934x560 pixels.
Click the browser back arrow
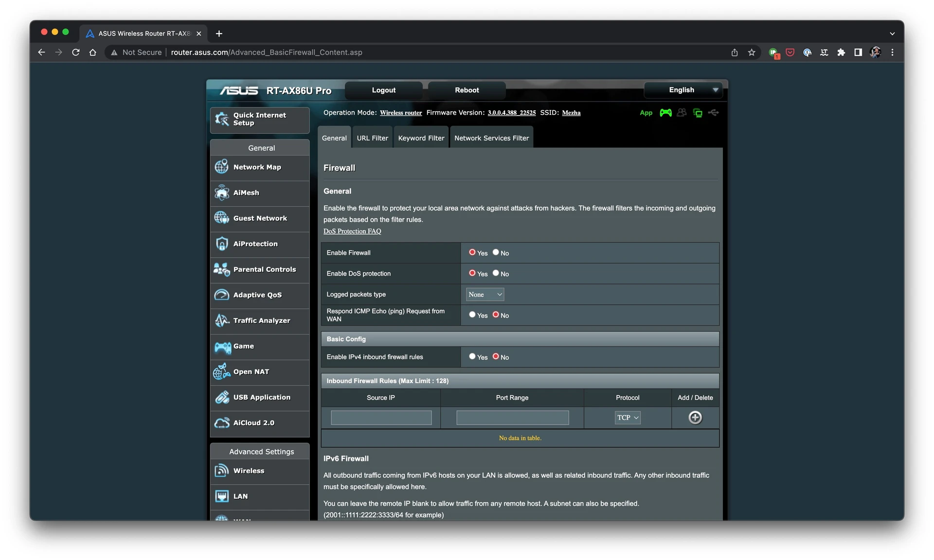[41, 52]
